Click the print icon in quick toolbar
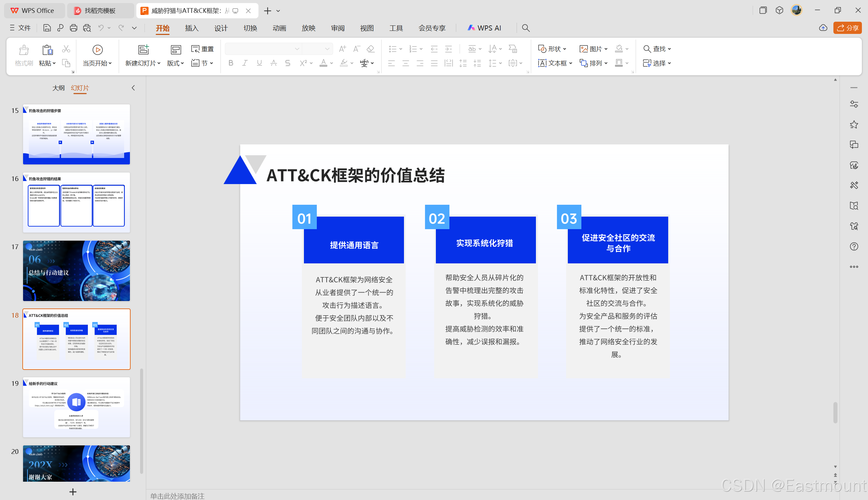This screenshot has width=868, height=500. tap(73, 28)
